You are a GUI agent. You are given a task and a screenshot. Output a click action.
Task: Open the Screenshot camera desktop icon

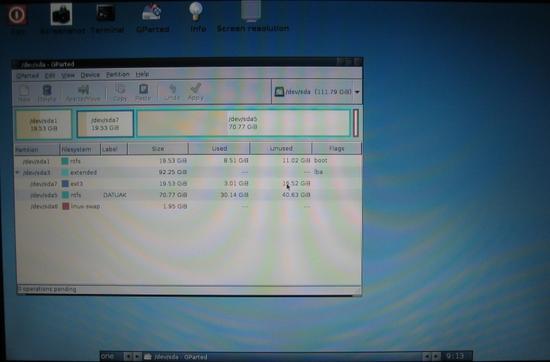click(61, 14)
